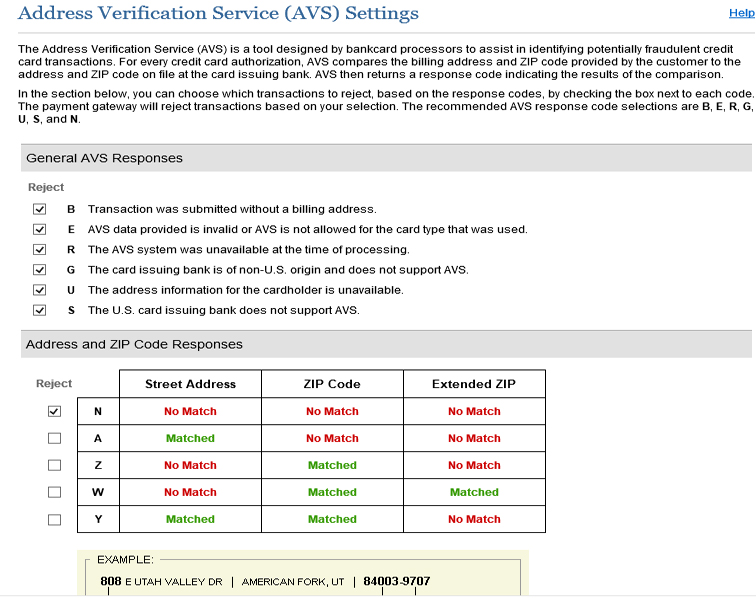Open the Help link
This screenshot has height=598, width=756.
click(741, 13)
